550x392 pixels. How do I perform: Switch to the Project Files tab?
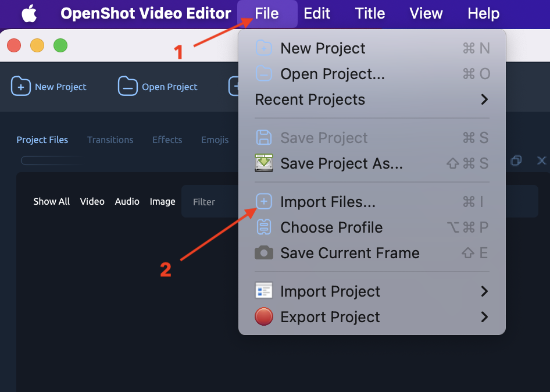[42, 140]
